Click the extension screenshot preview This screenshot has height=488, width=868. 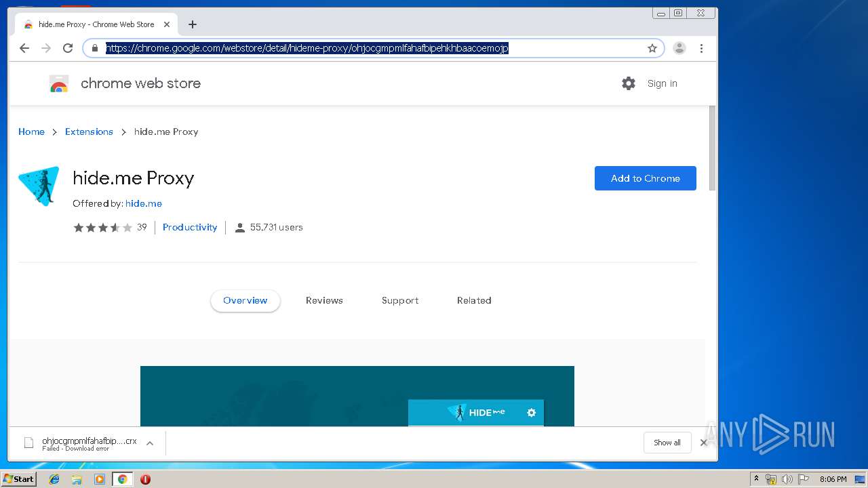point(357,396)
